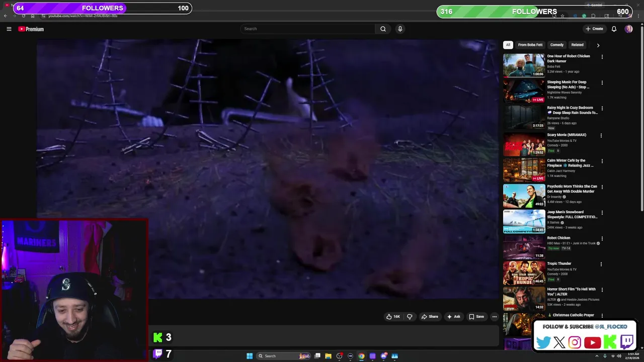
Task: Open the network icon in system tray
Action: tap(612, 356)
